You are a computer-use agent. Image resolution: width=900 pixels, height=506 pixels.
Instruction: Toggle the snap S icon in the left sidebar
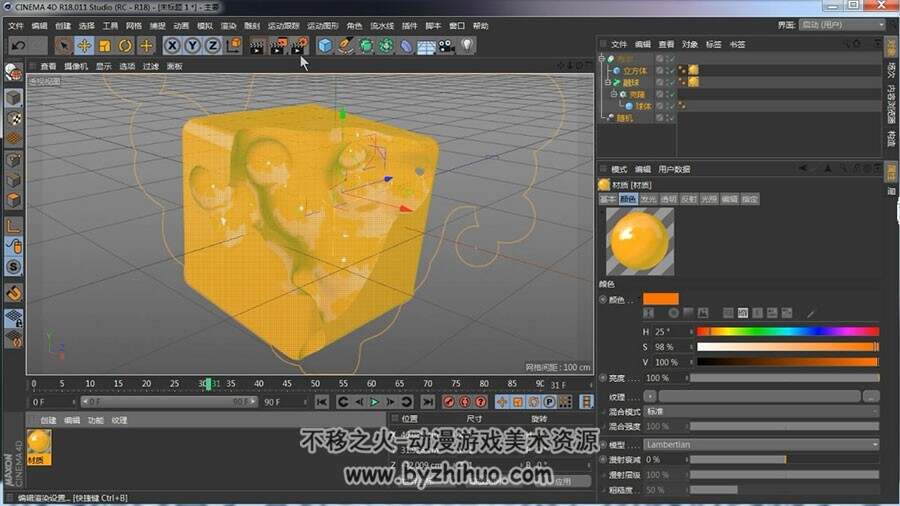(14, 267)
